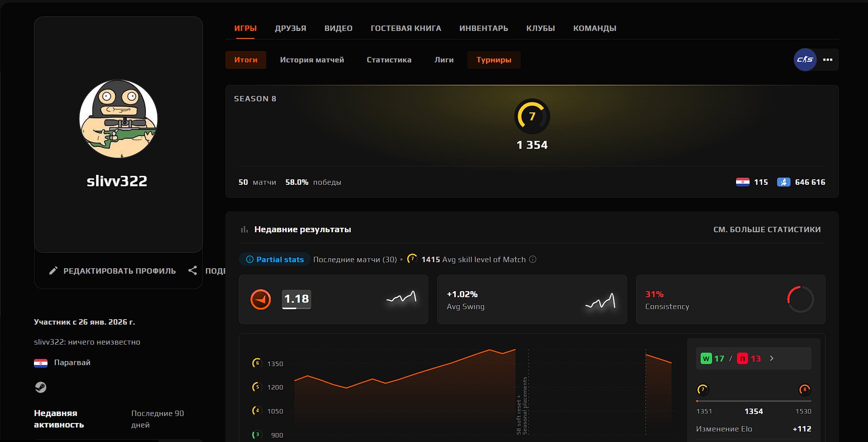Click the SEASON 8 label
Image resolution: width=868 pixels, height=442 pixels.
click(255, 99)
